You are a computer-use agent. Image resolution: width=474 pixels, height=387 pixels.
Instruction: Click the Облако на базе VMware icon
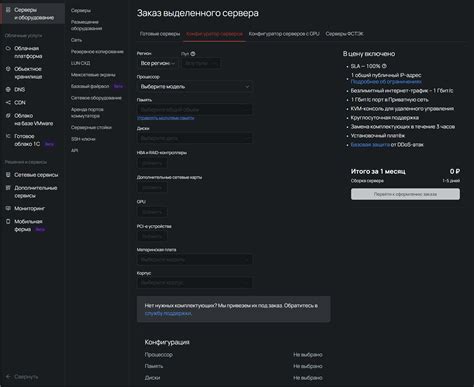[x=8, y=116]
